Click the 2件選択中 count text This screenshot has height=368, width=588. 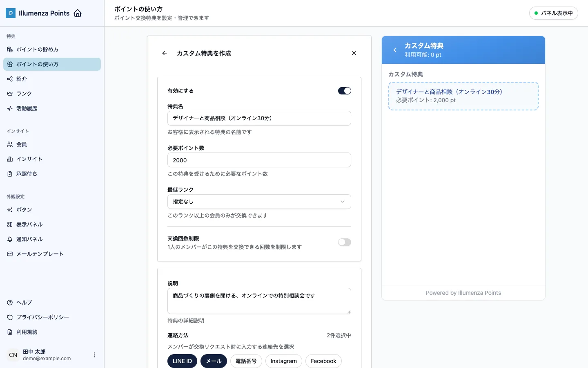[339, 335]
